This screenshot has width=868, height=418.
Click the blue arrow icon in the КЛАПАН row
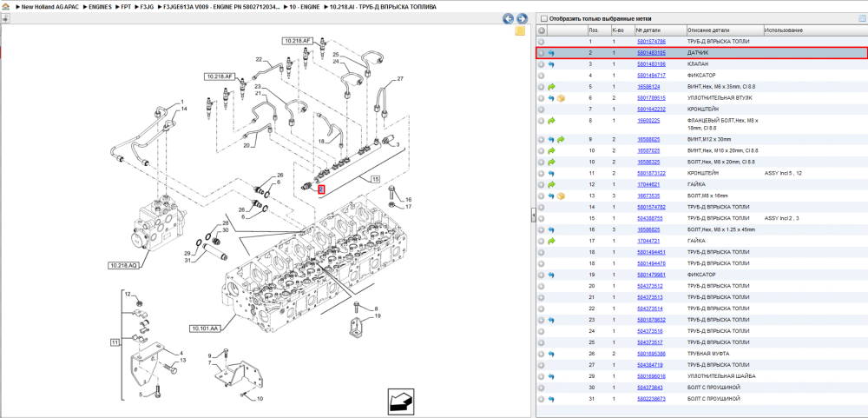point(551,64)
